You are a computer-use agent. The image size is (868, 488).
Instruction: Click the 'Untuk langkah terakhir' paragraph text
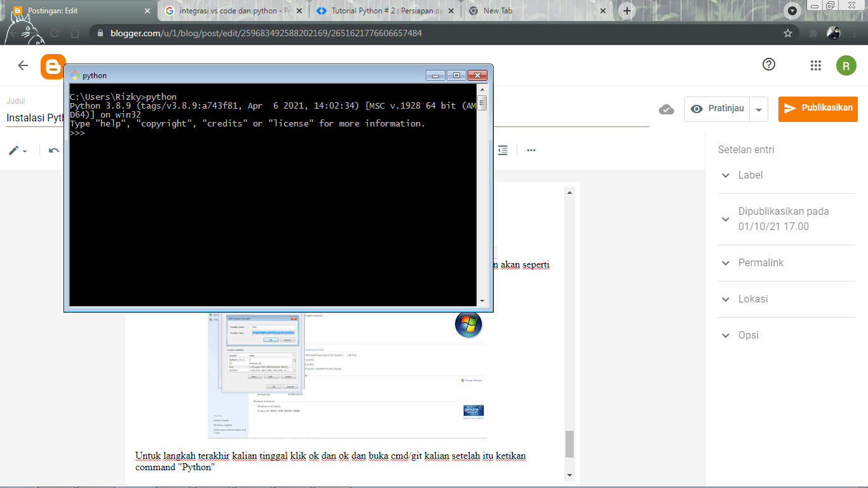pos(330,461)
